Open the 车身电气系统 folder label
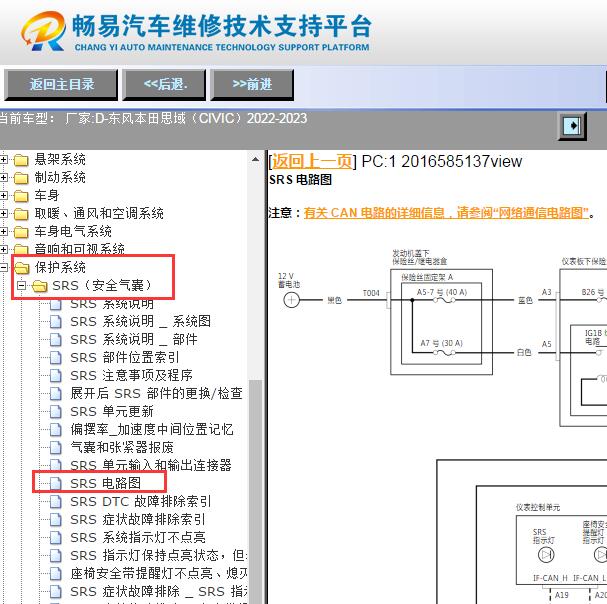This screenshot has width=607, height=604. [73, 232]
